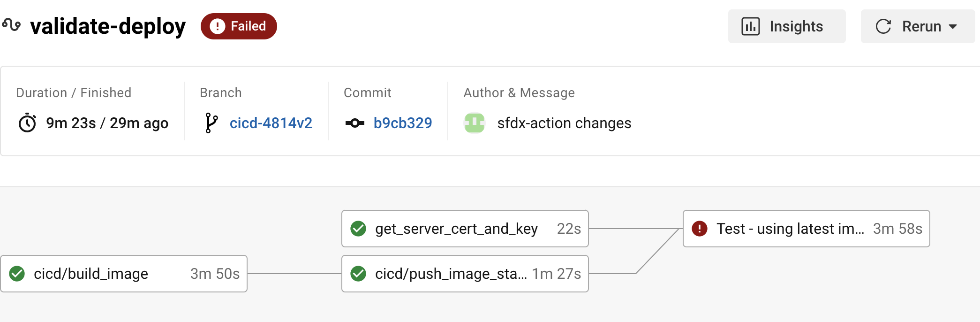Click the failed status icon on the Test job
Viewport: 980px width, 322px height.
click(699, 229)
